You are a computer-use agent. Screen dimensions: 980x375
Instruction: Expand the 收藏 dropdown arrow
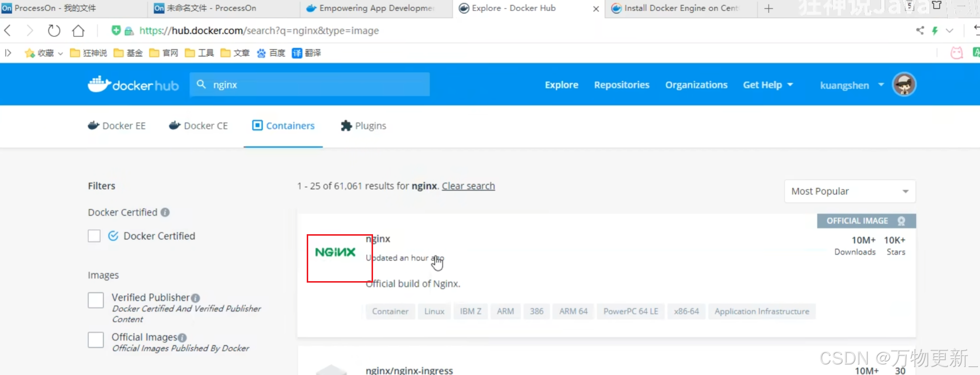[x=60, y=53]
